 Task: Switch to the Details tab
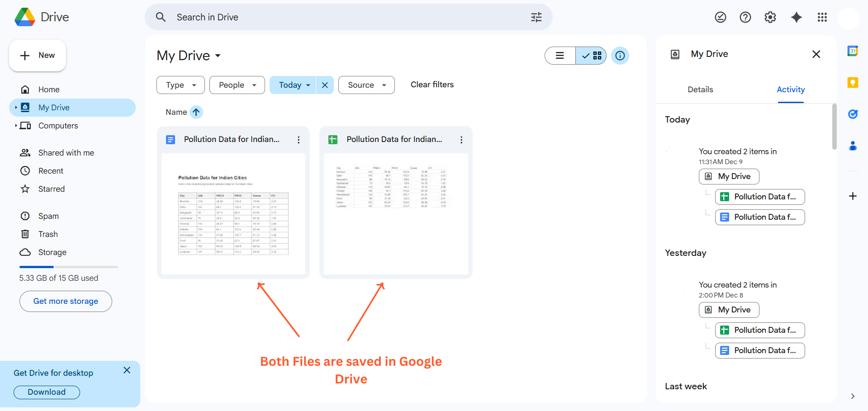[700, 90]
